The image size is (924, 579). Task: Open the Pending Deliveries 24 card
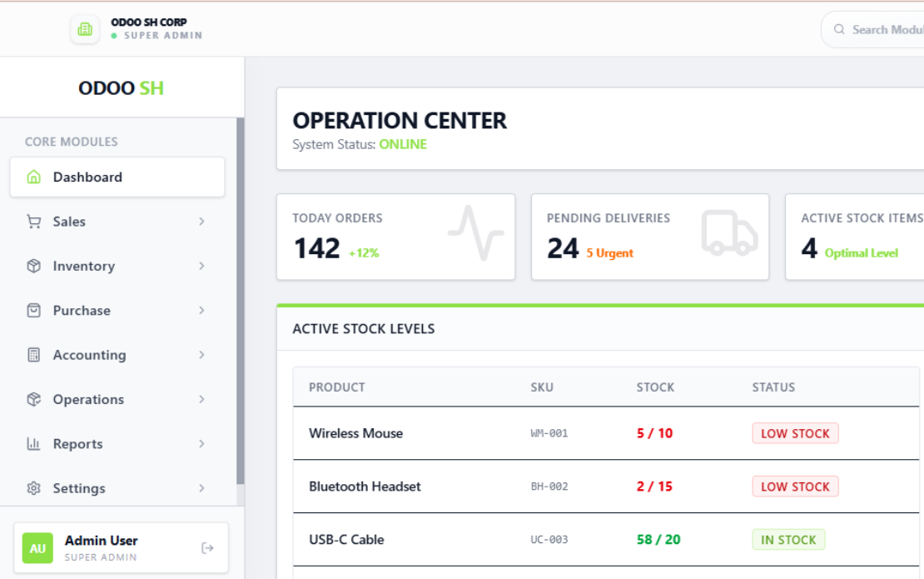point(650,237)
